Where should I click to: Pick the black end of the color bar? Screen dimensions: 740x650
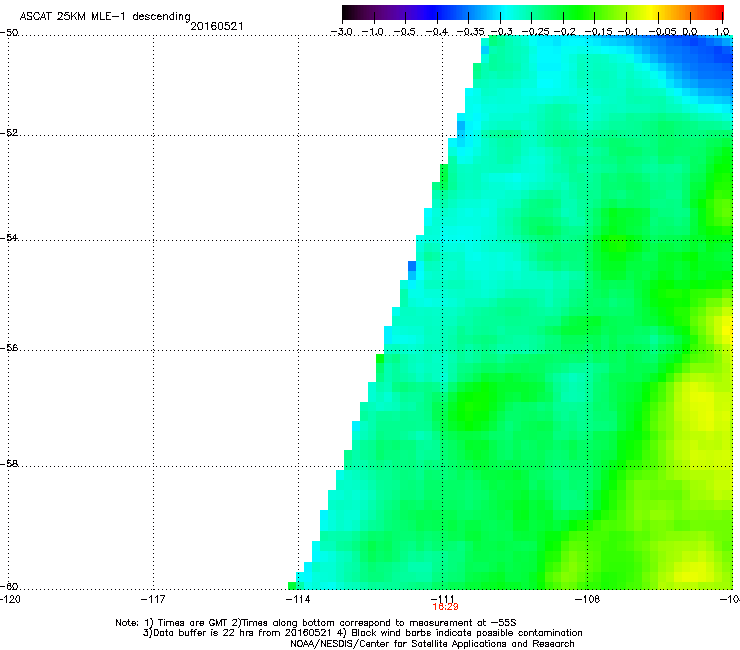[349, 12]
